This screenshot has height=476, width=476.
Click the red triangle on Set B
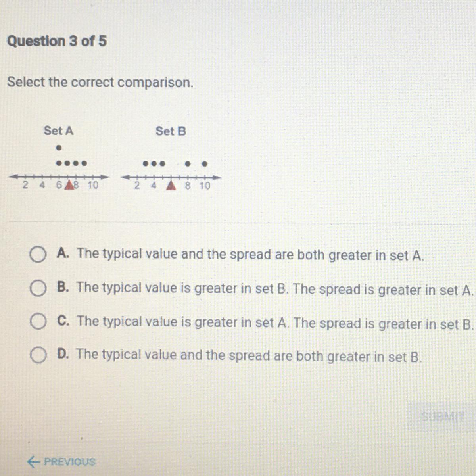(x=171, y=186)
